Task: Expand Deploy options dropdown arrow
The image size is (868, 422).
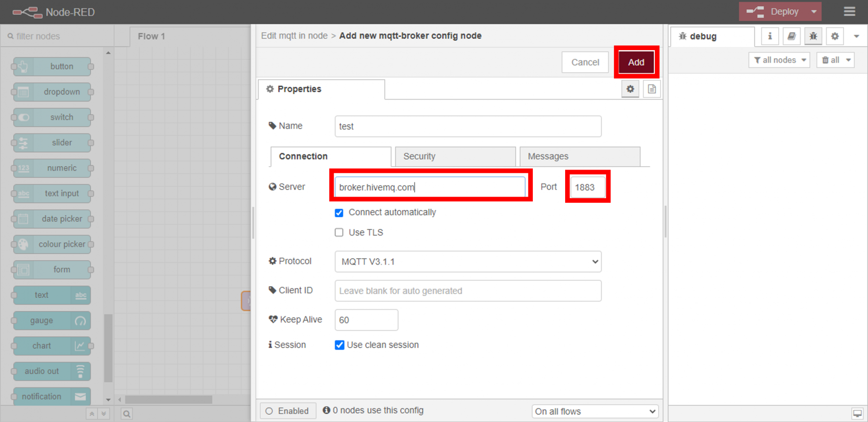Action: point(814,12)
